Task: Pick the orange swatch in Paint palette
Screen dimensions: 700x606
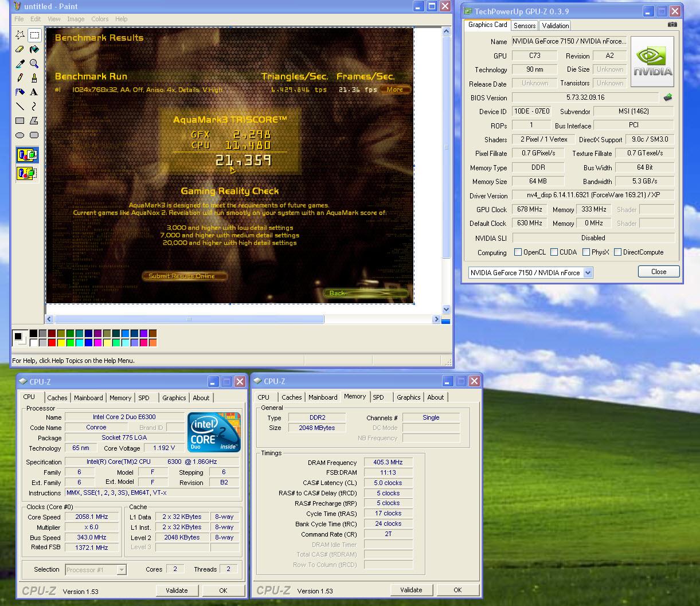Action: (152, 343)
